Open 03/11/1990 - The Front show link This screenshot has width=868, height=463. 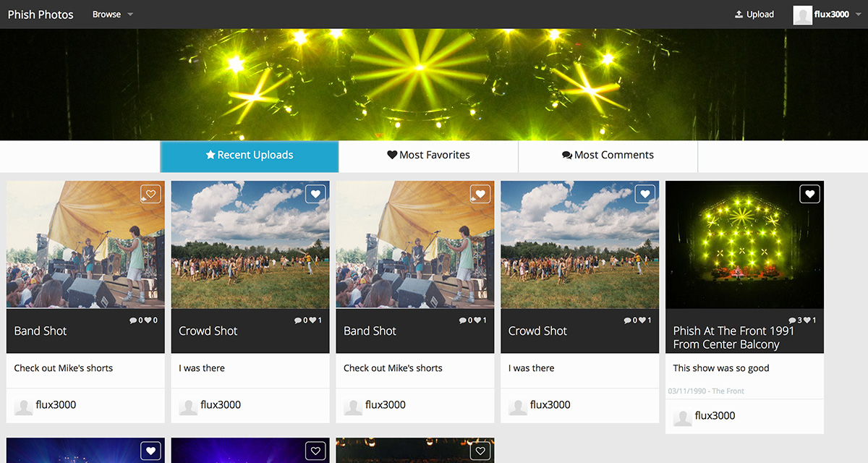tap(706, 391)
